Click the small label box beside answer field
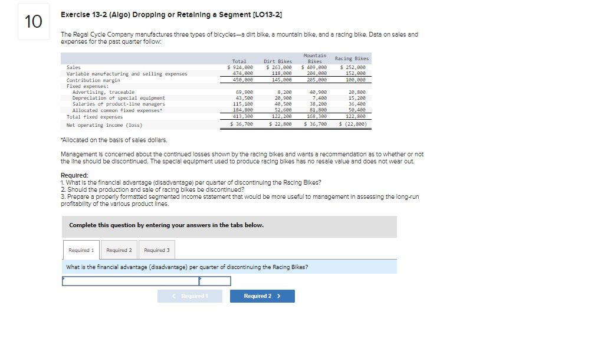 (216, 280)
